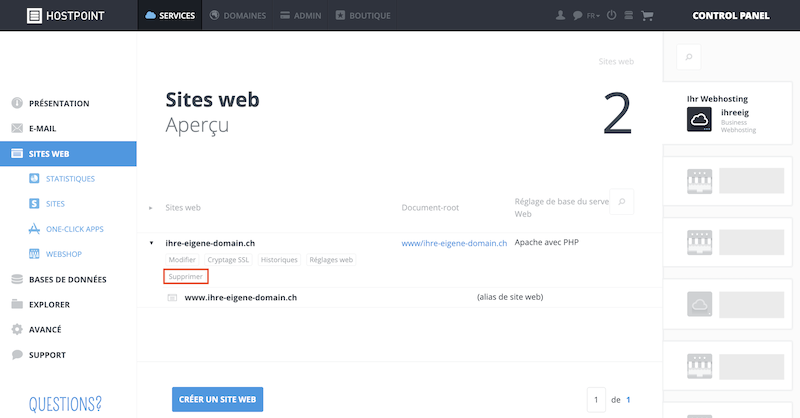Click the right panel search box

coord(689,57)
